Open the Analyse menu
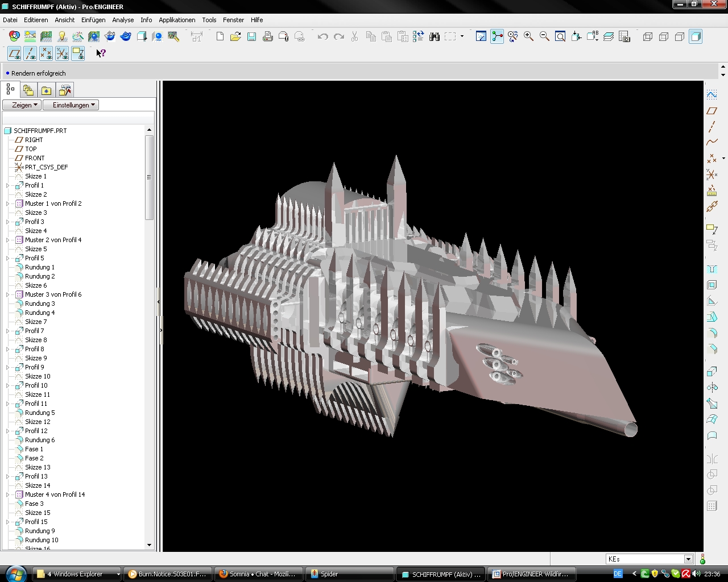 coord(123,20)
